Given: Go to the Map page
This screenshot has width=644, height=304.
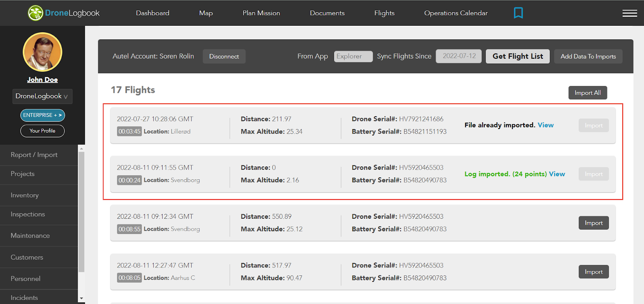Looking at the screenshot, I should click(x=206, y=13).
